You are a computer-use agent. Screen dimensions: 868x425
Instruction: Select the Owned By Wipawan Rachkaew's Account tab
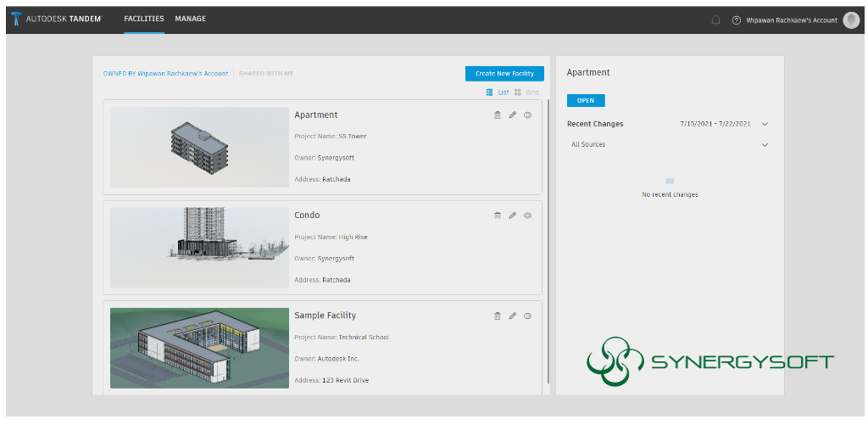coord(165,74)
